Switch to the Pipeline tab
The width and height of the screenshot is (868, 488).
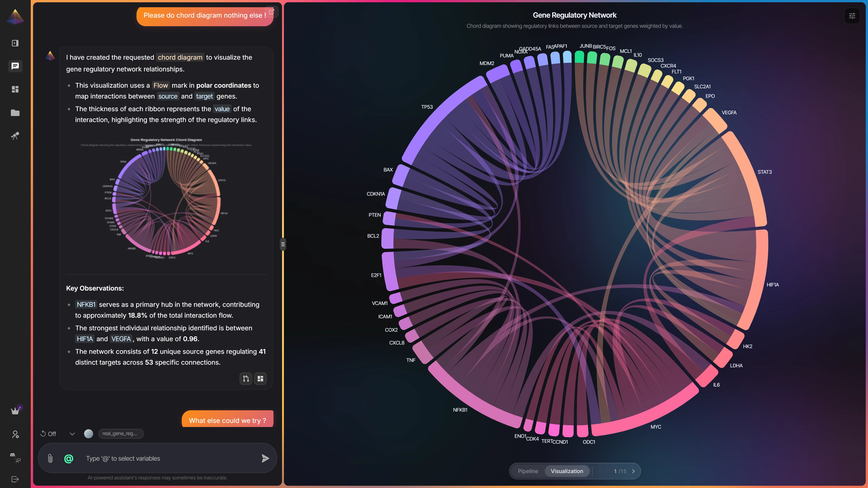click(528, 471)
